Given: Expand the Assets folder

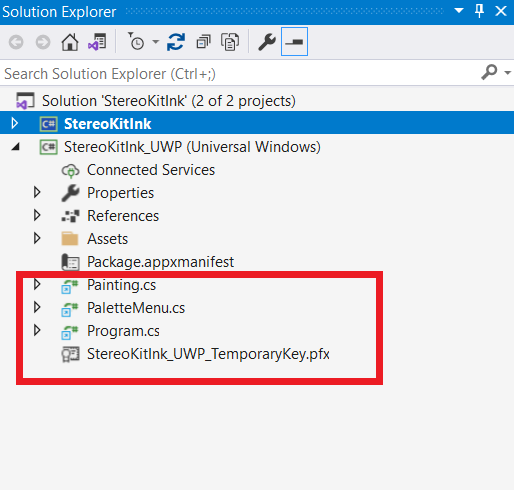Looking at the screenshot, I should tap(37, 238).
